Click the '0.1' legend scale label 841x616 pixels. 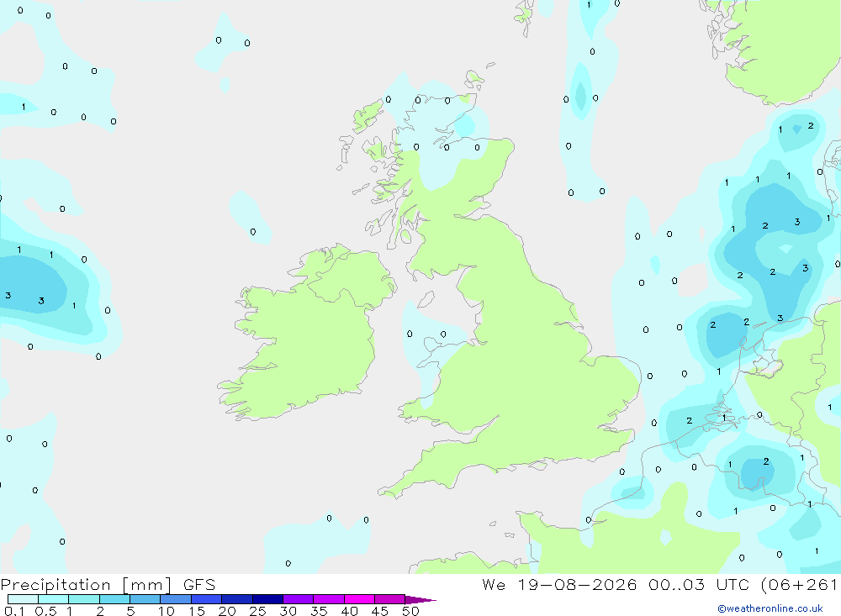click(x=14, y=611)
